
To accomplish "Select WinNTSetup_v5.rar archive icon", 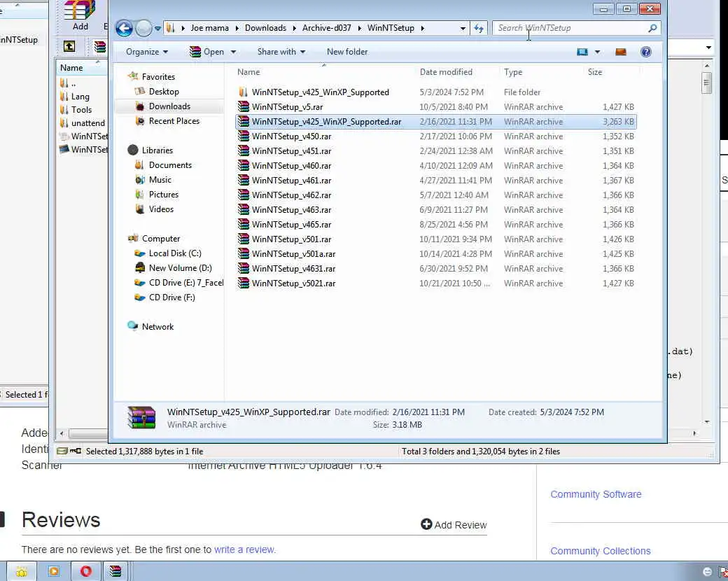I will pos(244,107).
